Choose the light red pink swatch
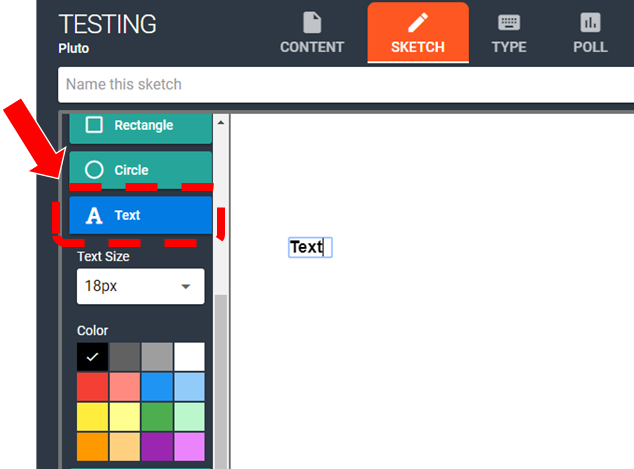Screen dimensions: 634x469 (x=125, y=387)
